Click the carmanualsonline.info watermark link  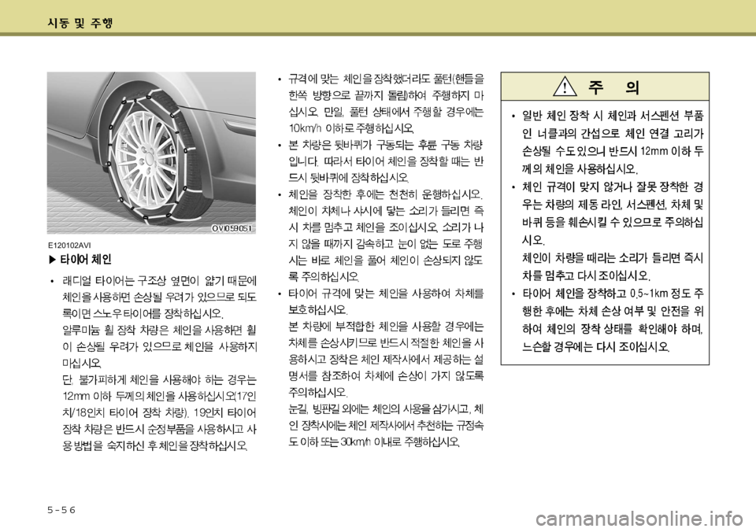(639, 519)
